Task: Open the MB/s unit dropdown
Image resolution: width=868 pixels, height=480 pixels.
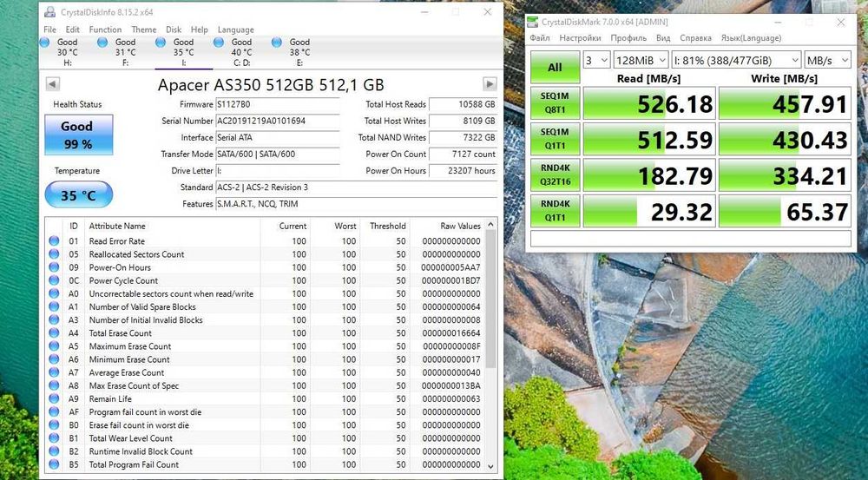Action: [827, 60]
